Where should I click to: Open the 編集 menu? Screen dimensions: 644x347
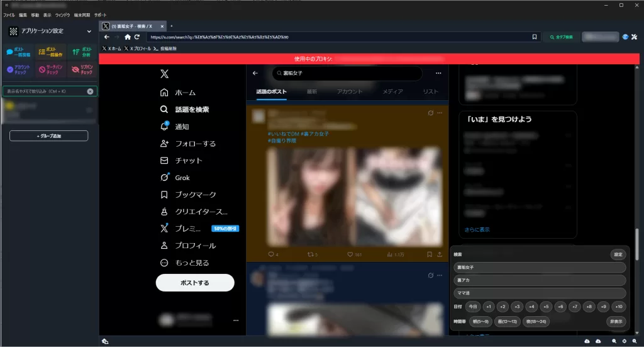[23, 15]
